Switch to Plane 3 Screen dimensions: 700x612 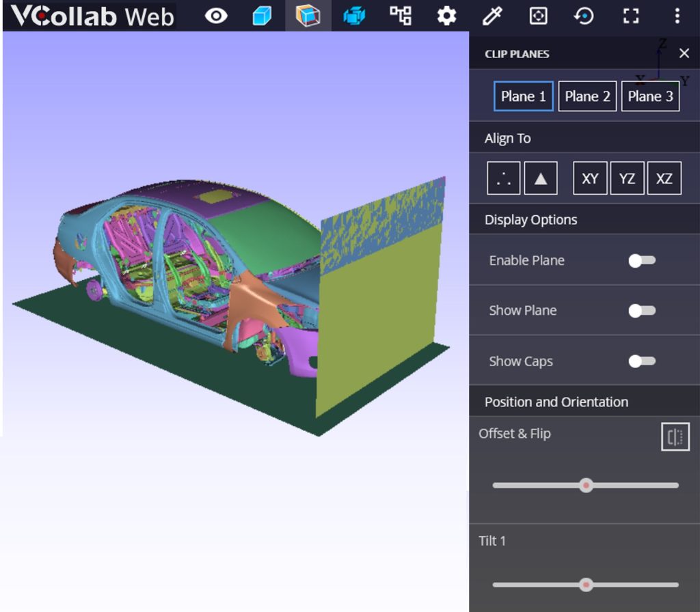[x=651, y=96]
